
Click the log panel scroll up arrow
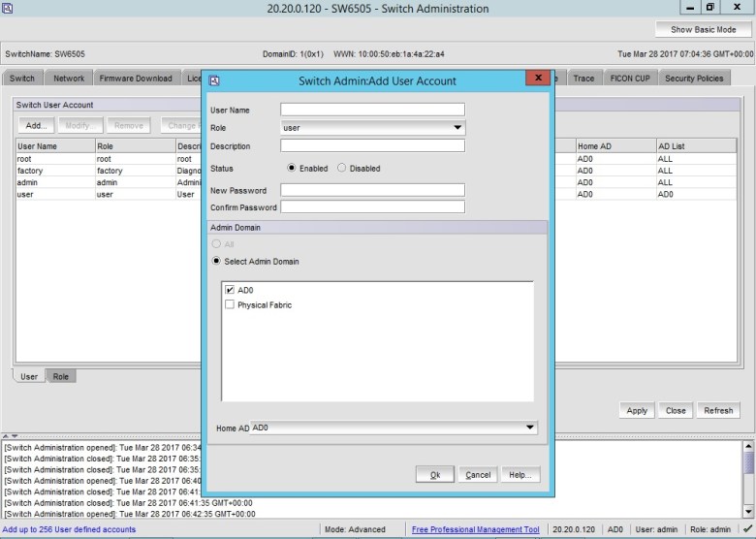pyautogui.click(x=748, y=447)
